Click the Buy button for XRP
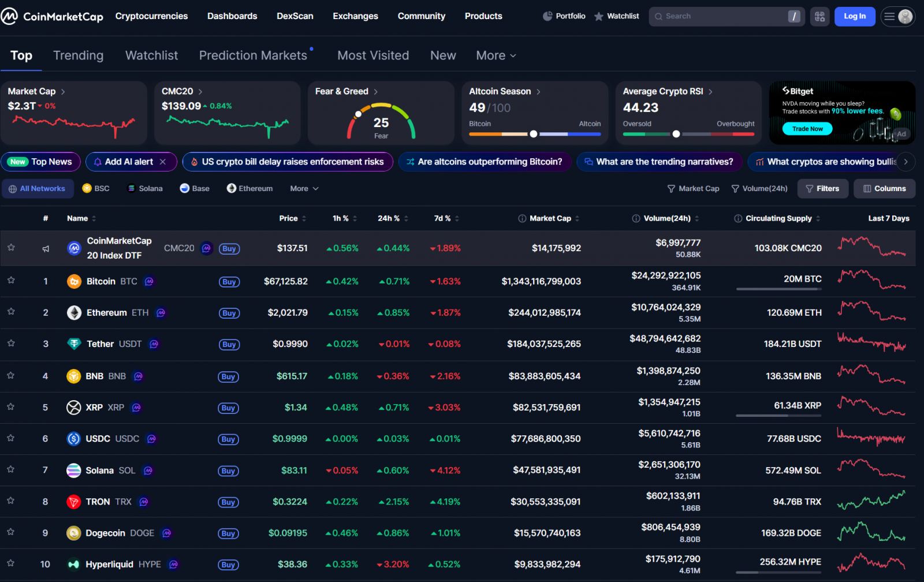 coord(228,408)
